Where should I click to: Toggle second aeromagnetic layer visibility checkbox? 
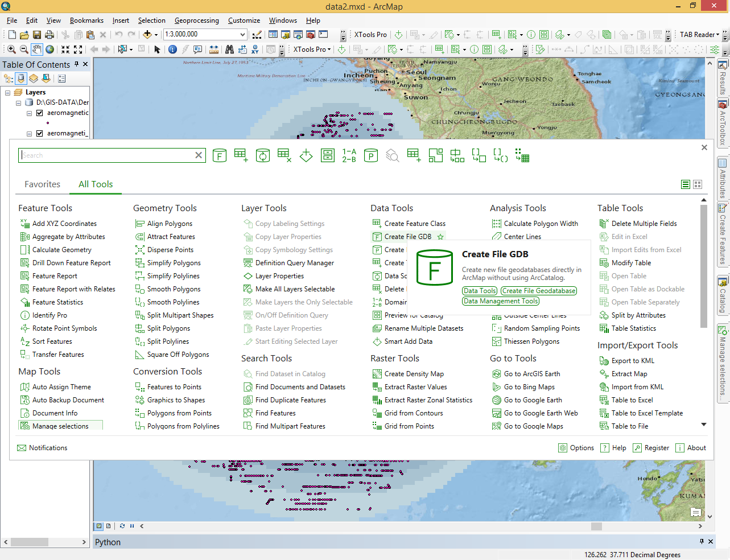click(x=40, y=133)
